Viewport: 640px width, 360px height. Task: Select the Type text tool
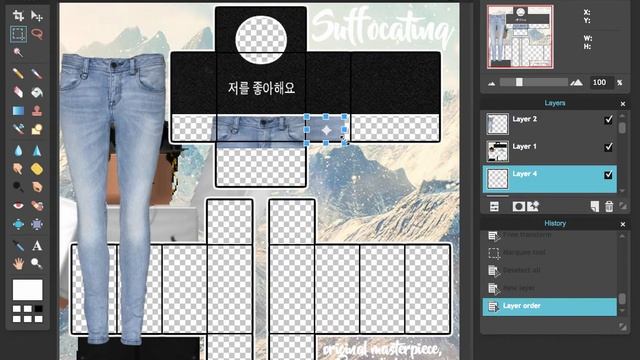tap(37, 245)
